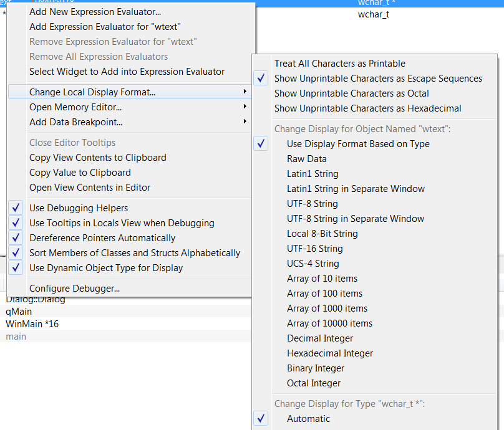Screen dimensions: 504x430
Task: Select Hexadecimal Integer display format
Action: tap(329, 353)
